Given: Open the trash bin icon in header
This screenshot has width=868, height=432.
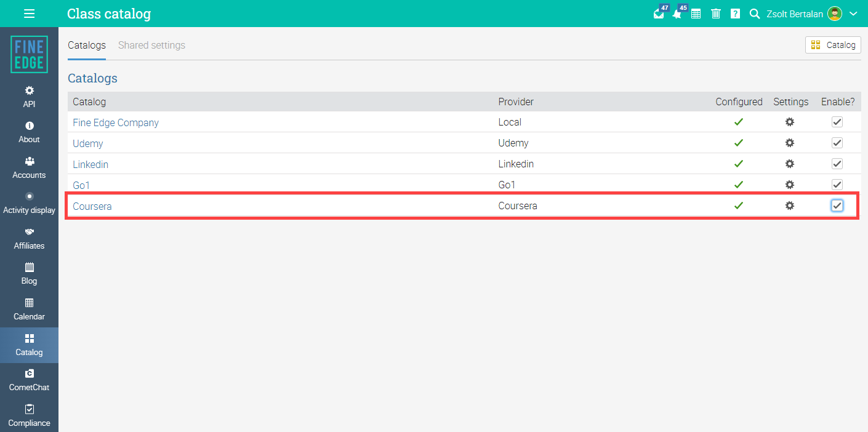Looking at the screenshot, I should point(716,14).
